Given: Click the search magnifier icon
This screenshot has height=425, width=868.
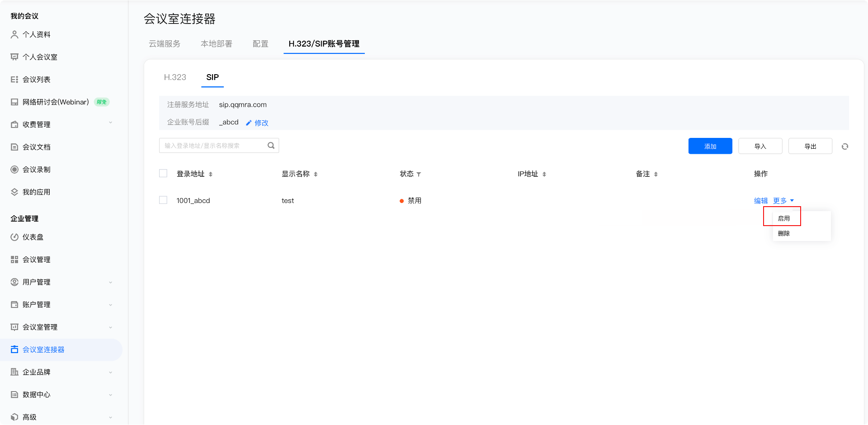Looking at the screenshot, I should pyautogui.click(x=271, y=146).
